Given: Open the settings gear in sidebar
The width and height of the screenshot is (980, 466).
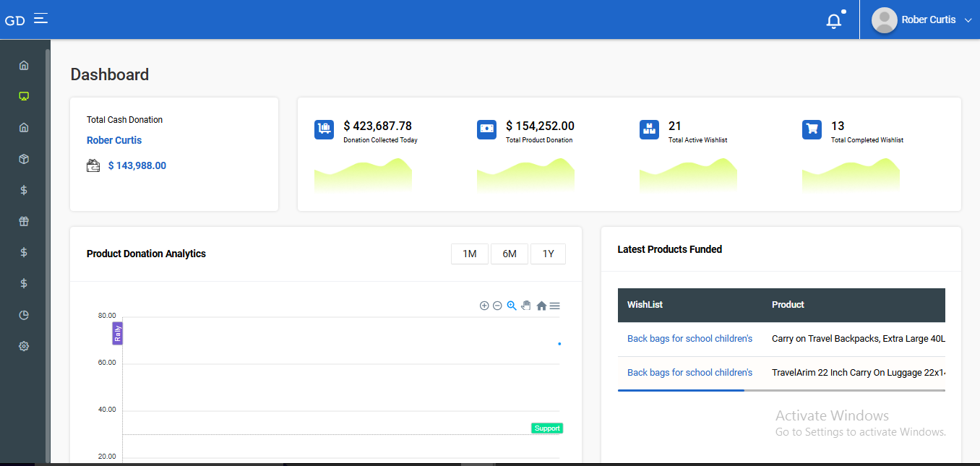Looking at the screenshot, I should 24,347.
